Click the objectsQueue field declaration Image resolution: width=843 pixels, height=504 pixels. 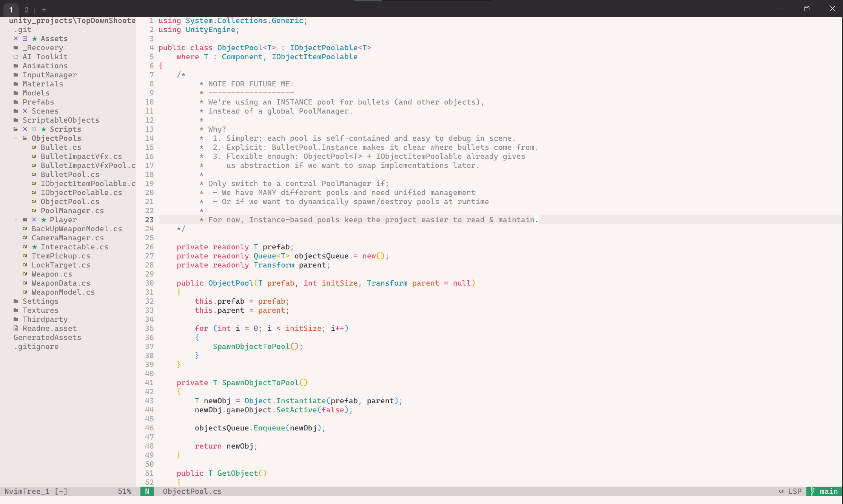point(322,256)
